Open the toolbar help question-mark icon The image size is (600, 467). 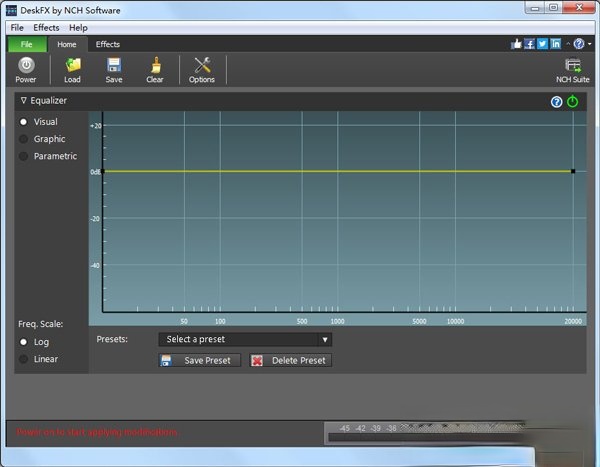(x=579, y=44)
